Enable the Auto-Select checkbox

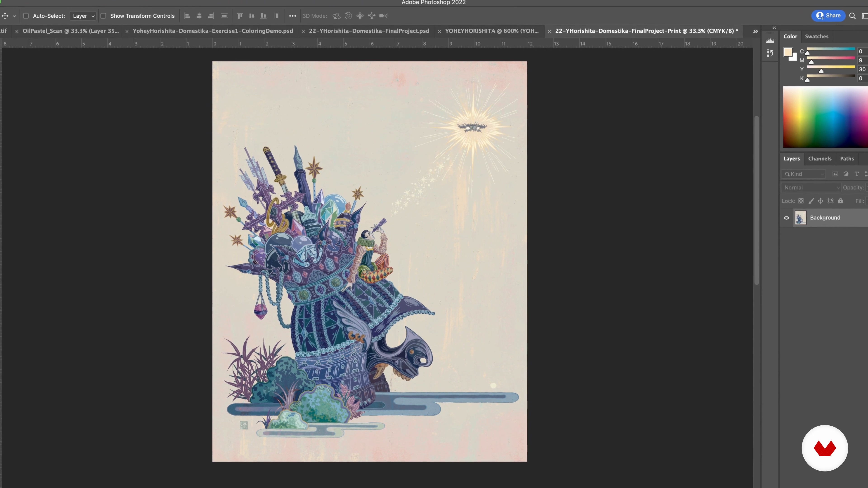26,16
